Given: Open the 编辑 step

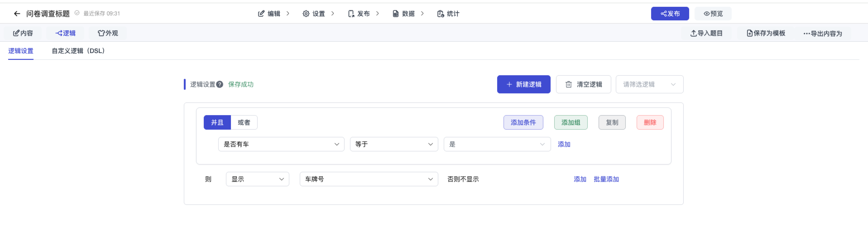Looking at the screenshot, I should (x=269, y=14).
